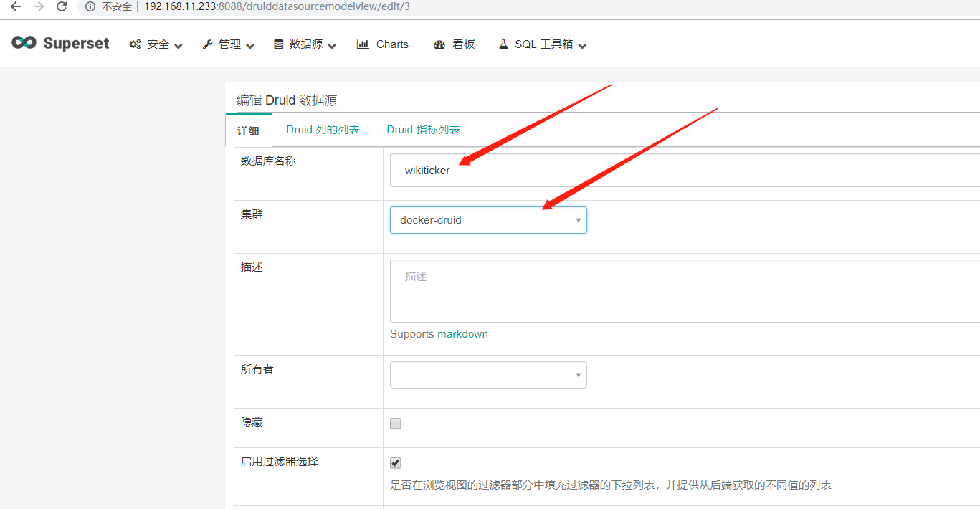Click the database icon beside 数据源

pyautogui.click(x=279, y=44)
